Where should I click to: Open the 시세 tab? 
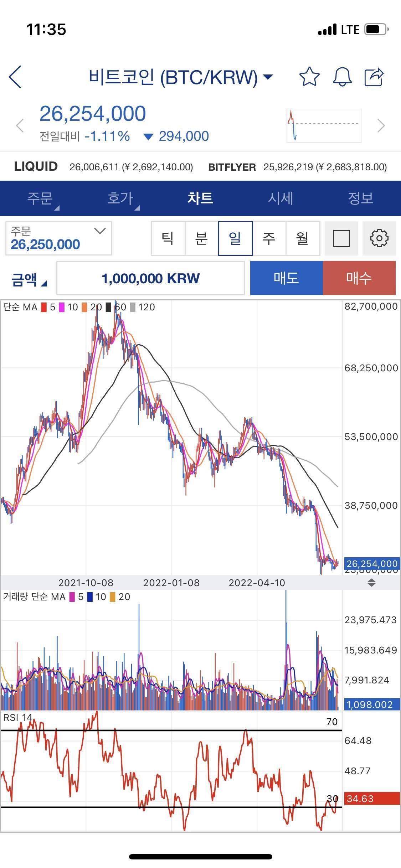click(x=281, y=198)
